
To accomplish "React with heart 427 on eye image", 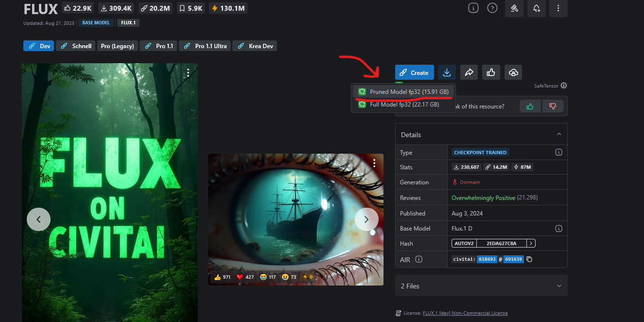I will (x=245, y=277).
